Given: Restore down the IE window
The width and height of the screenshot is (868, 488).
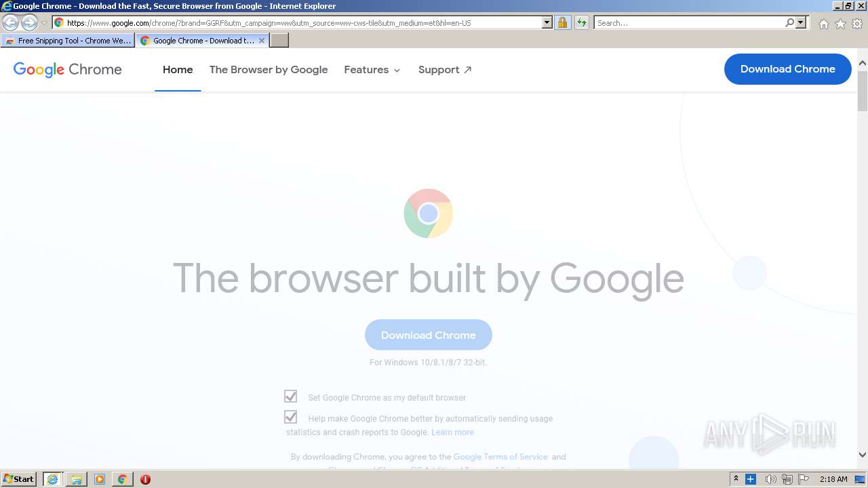Looking at the screenshot, I should (x=848, y=6).
